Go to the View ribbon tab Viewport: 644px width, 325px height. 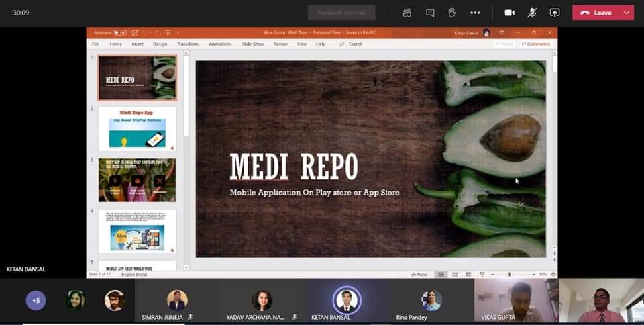coord(302,44)
